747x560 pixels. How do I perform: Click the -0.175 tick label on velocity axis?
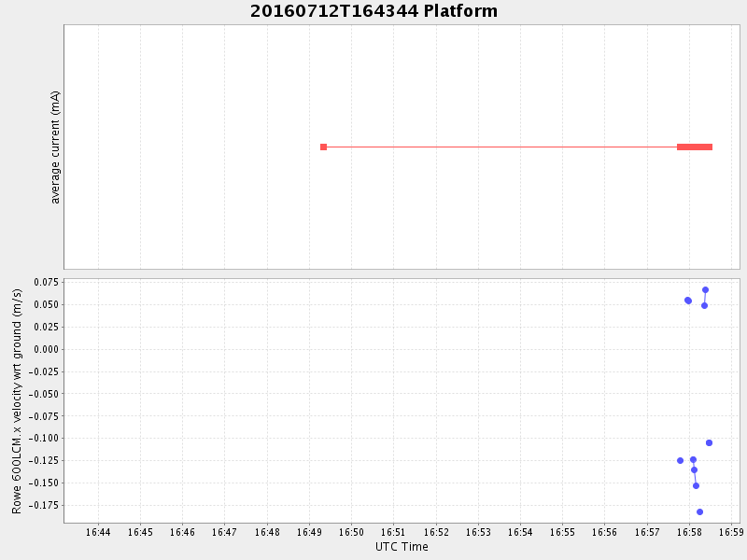41,505
